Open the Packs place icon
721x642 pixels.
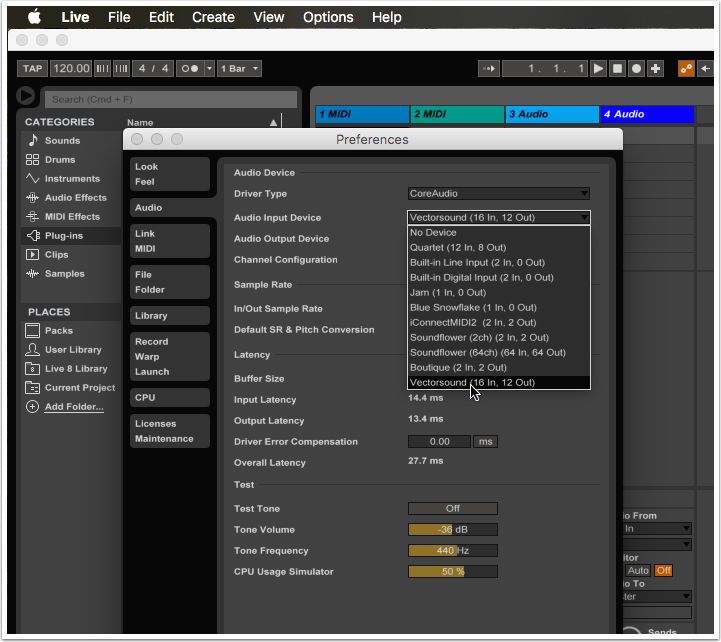tap(32, 330)
